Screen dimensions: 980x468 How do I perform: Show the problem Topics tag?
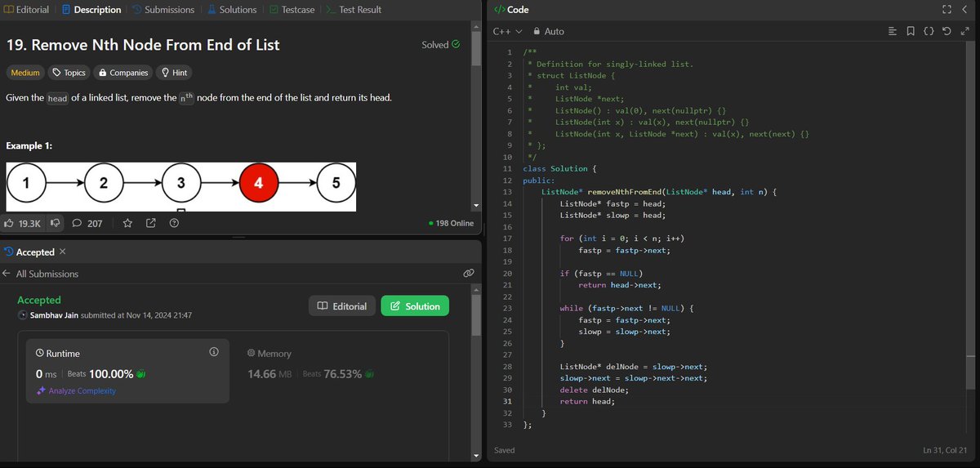(69, 73)
